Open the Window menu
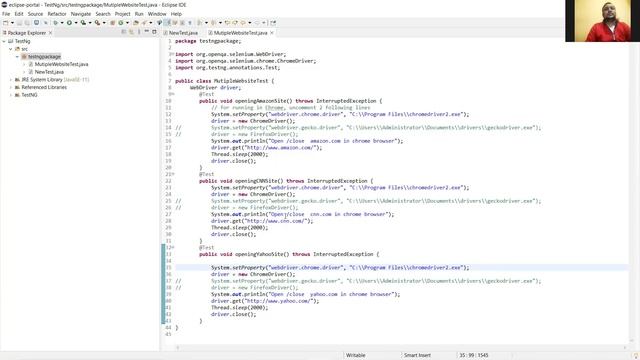Viewport: 640px width, 360px height. pyautogui.click(x=157, y=14)
